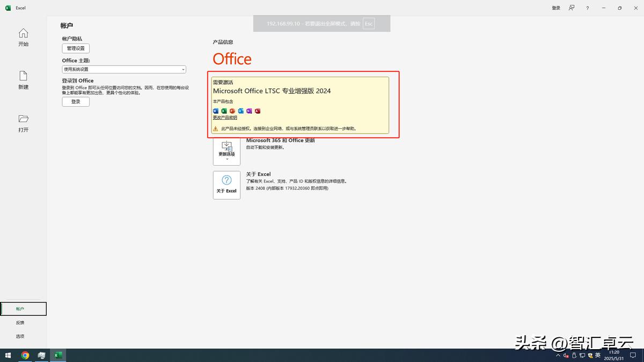
Task: Expand the 更新选项 chevron arrow
Action: pyautogui.click(x=226, y=159)
